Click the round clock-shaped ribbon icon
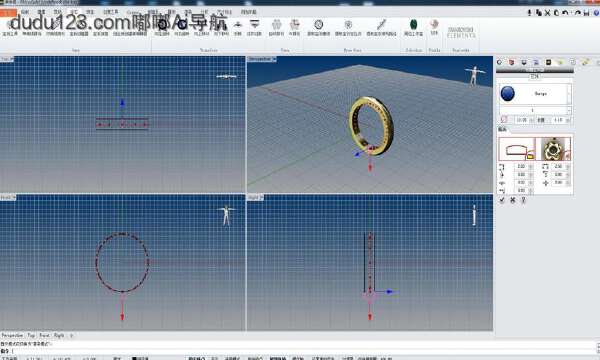The image size is (600, 360). coord(318,24)
